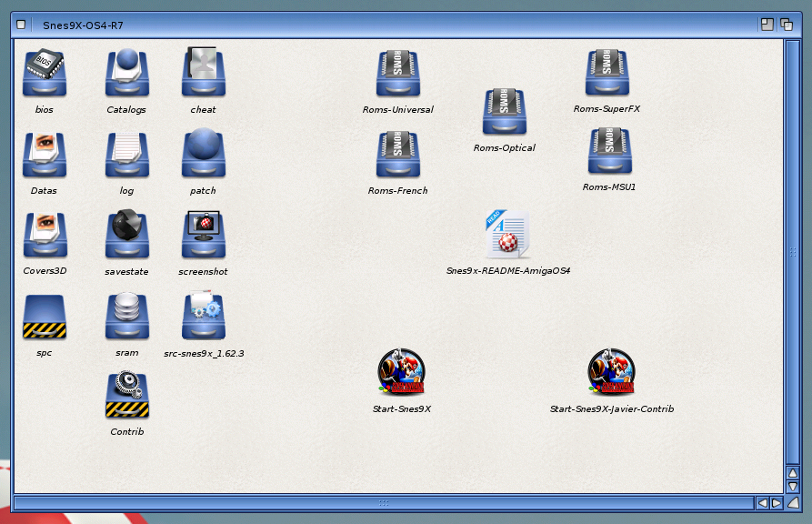Launch Start-Snes9X-Javier-Contrib icon
Screen dimensions: 812x524
(x=611, y=372)
